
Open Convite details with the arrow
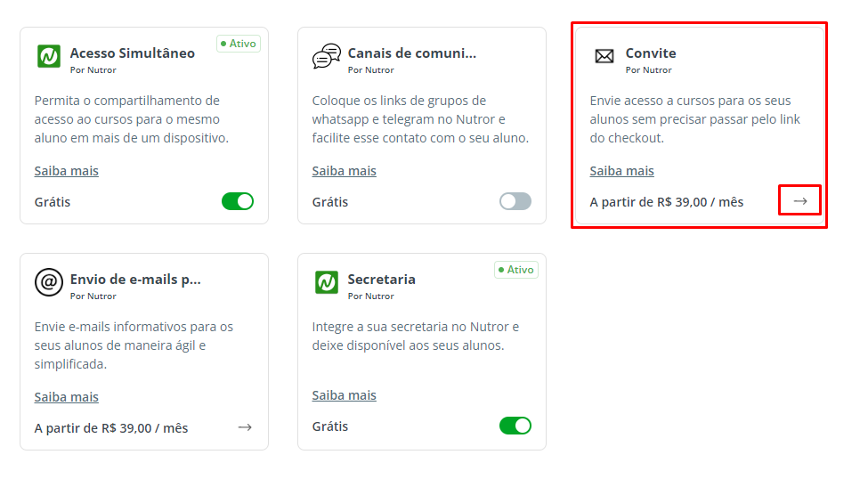[x=799, y=201]
